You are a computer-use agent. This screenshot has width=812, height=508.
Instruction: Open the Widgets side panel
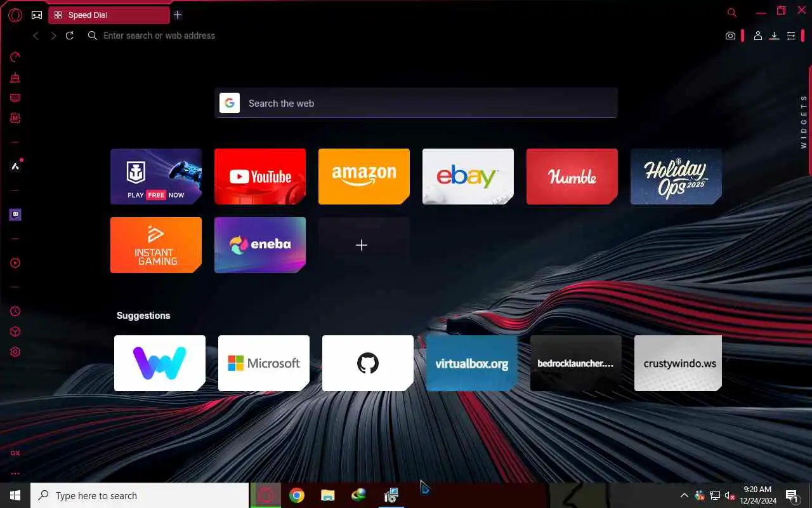[x=804, y=121]
